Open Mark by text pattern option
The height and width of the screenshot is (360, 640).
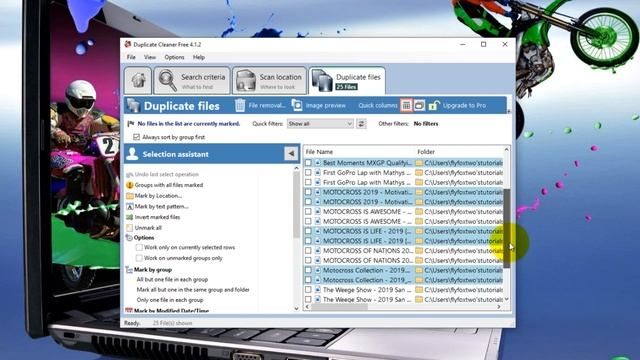(158, 207)
